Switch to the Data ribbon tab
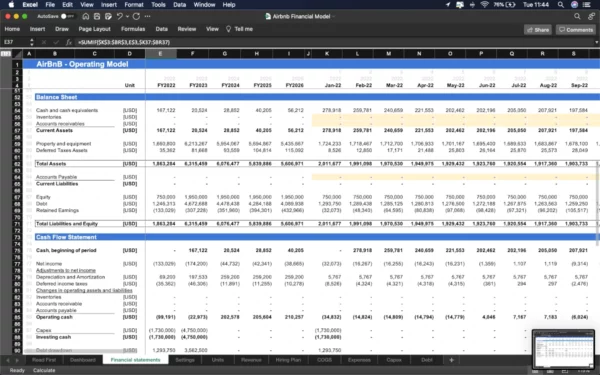This screenshot has width=600, height=375. (161, 29)
